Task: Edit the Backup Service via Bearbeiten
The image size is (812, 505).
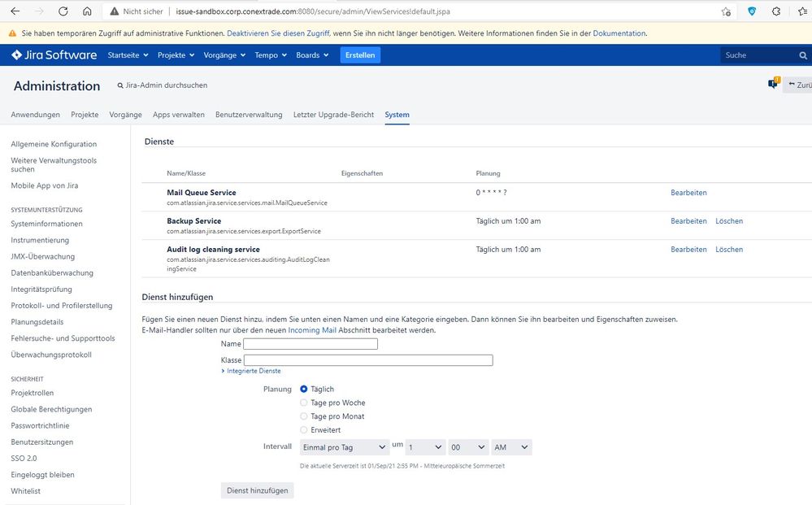Action: (688, 221)
